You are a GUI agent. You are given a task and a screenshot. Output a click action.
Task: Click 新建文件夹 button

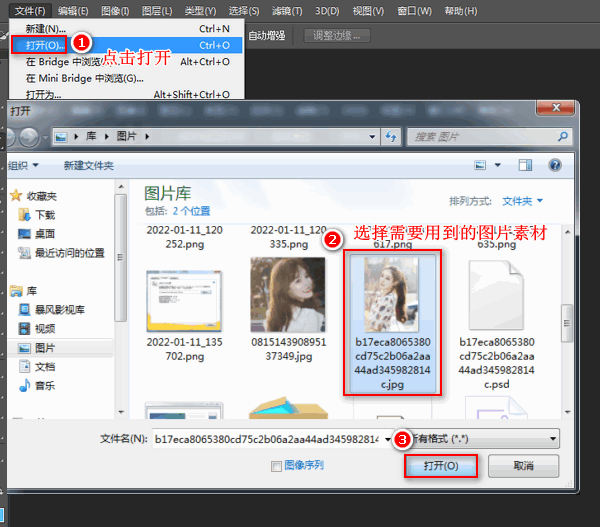pyautogui.click(x=88, y=166)
